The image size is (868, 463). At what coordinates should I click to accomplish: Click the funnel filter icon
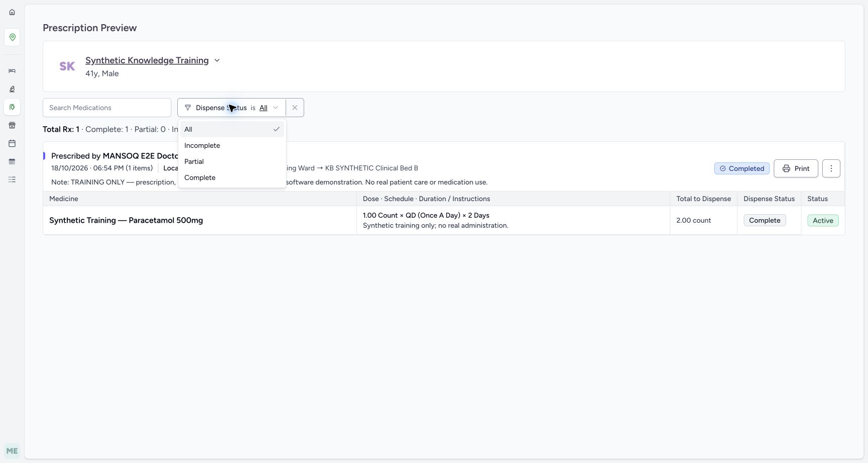pyautogui.click(x=188, y=108)
